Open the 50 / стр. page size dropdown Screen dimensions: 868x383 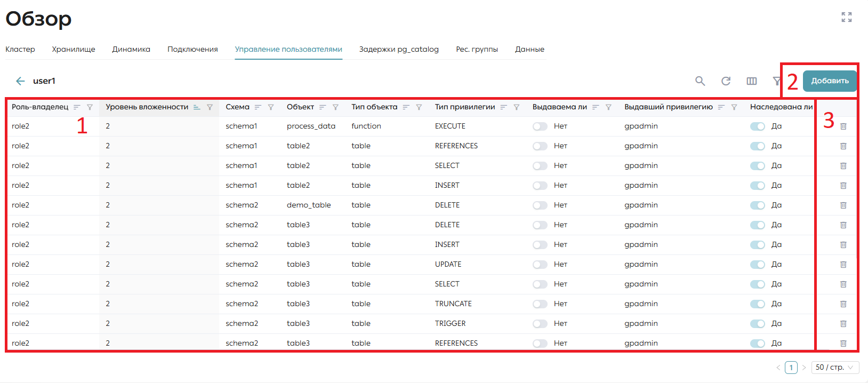pyautogui.click(x=835, y=368)
